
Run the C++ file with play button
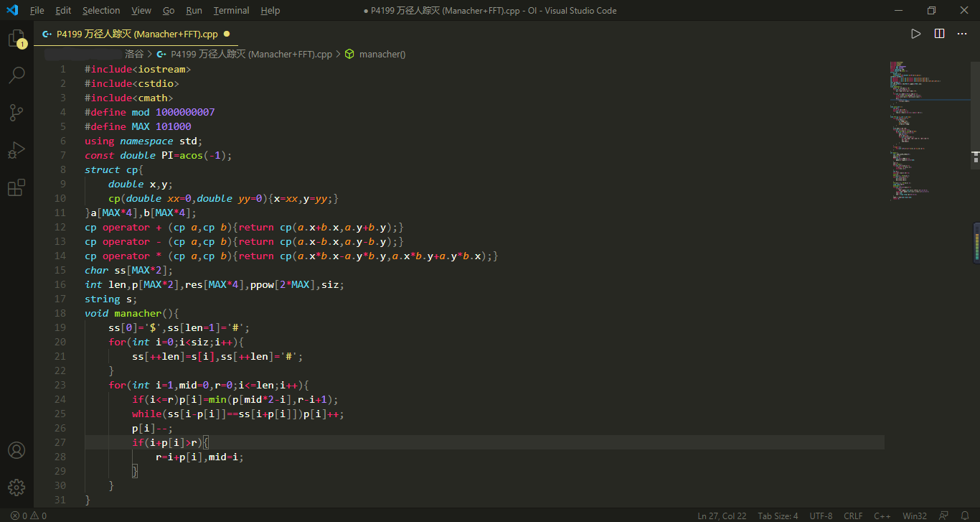[x=915, y=34]
